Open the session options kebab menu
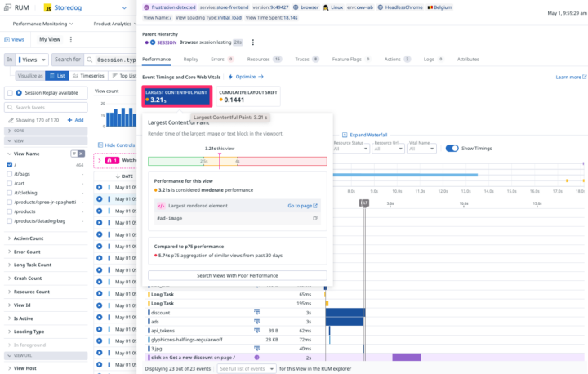Image resolution: width=588 pixels, height=374 pixels. click(x=252, y=42)
